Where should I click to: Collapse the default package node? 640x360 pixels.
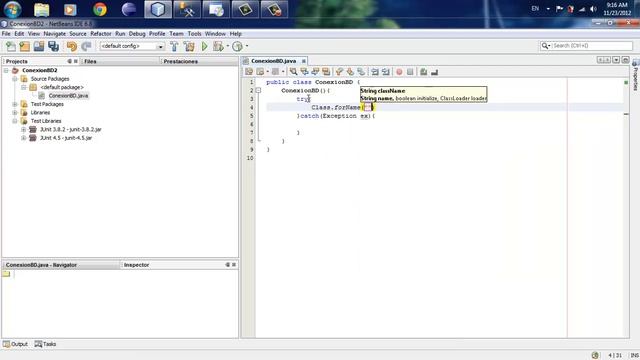[x=24, y=87]
